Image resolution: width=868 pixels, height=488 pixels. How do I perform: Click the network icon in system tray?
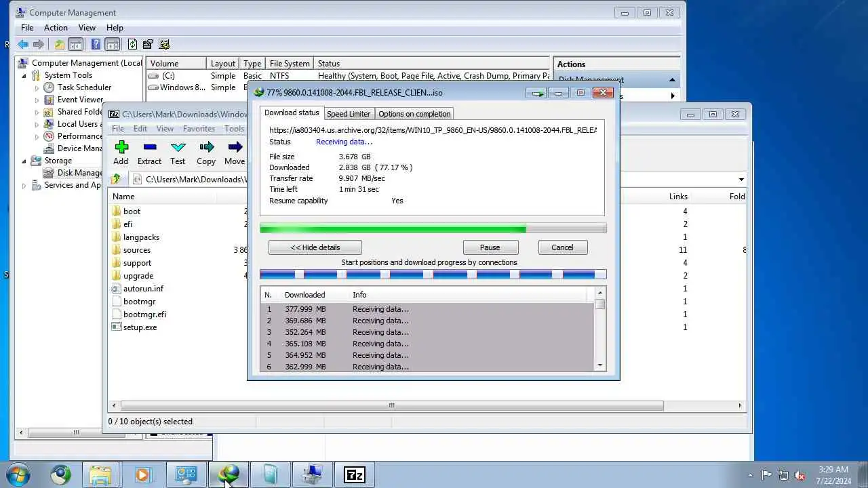(783, 475)
